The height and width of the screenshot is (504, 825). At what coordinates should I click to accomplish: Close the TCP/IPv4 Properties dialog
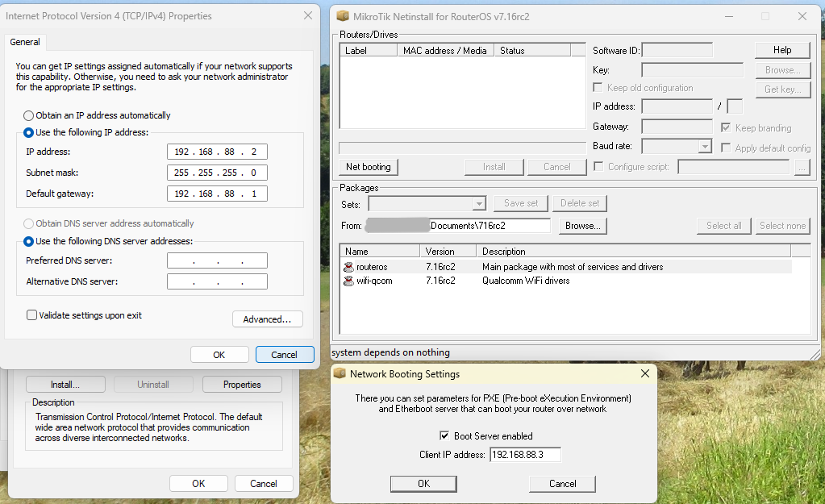[308, 16]
